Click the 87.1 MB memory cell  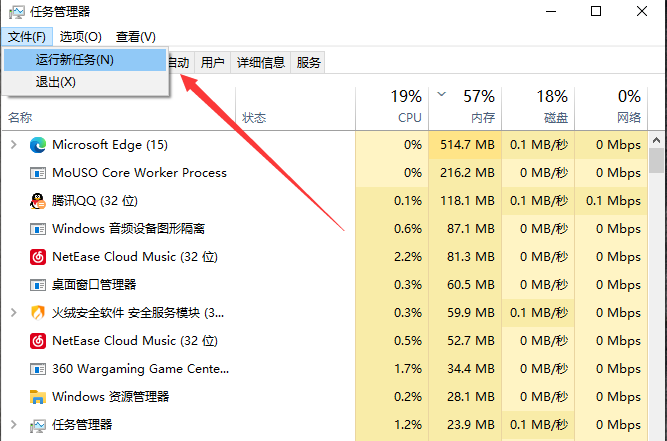pos(465,229)
